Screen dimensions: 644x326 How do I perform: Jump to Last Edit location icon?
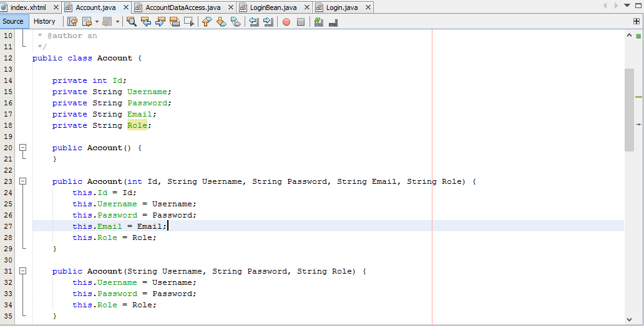pyautogui.click(x=72, y=21)
